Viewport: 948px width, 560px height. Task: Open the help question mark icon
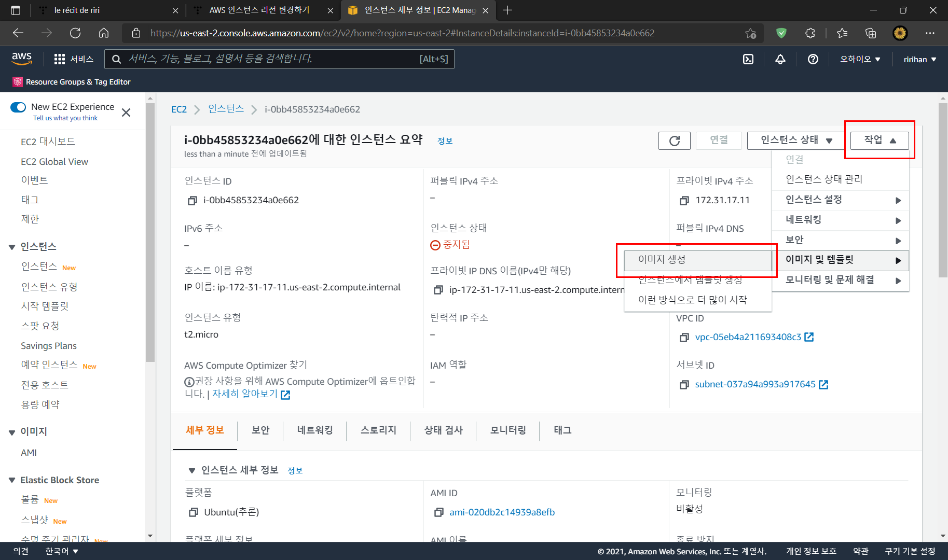(813, 59)
